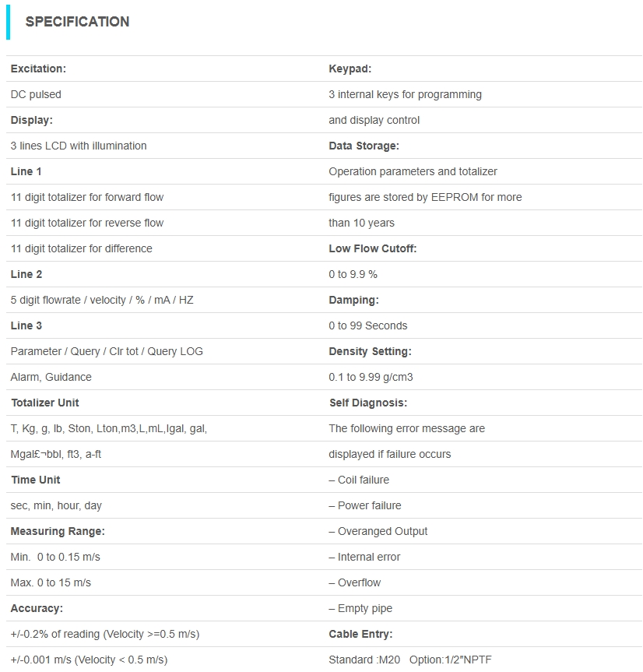This screenshot has width=643, height=672.
Task: Click the Cable Entry heading
Action: [360, 634]
